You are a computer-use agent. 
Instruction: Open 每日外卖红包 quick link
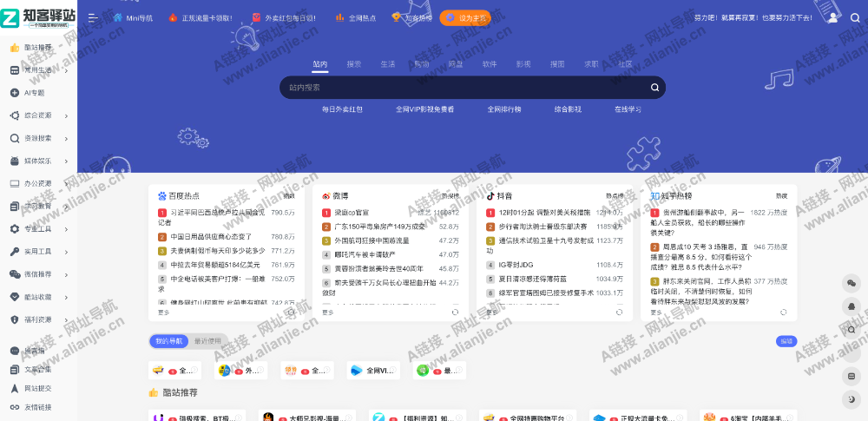point(342,109)
